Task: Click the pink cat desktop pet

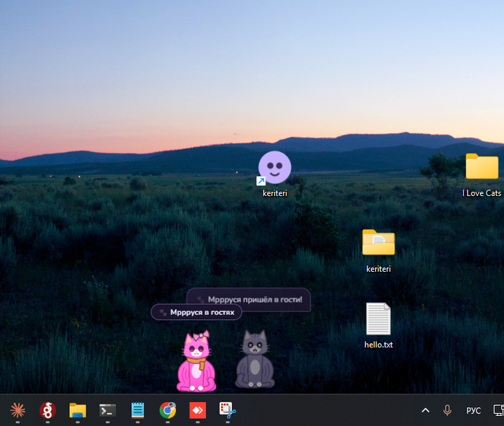Action: (x=197, y=361)
